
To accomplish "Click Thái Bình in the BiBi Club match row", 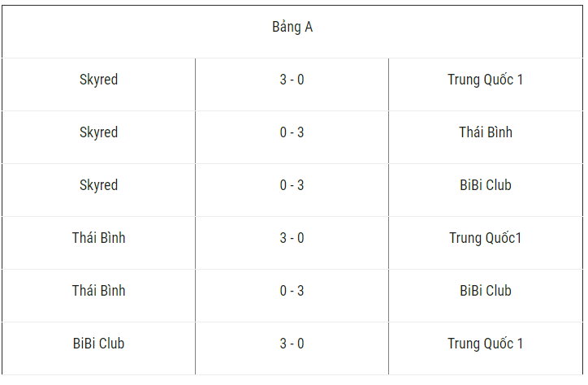I will pos(98,291).
